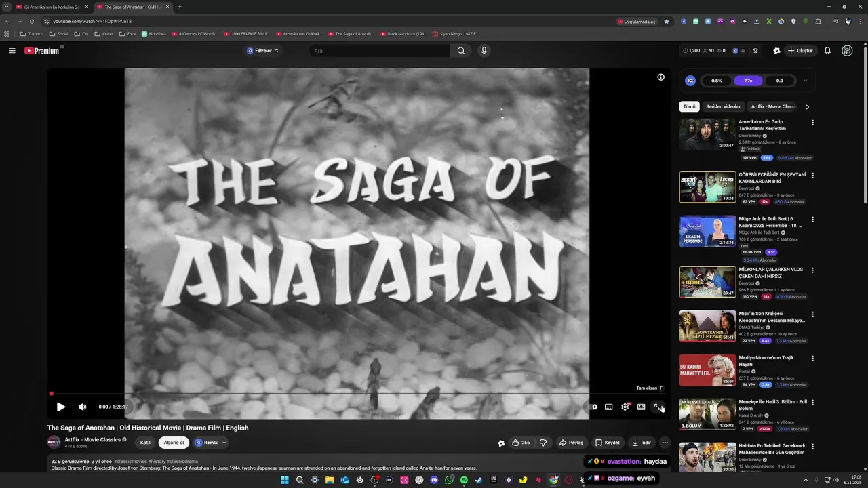Image resolution: width=868 pixels, height=488 pixels.
Task: Open the Extensions puzzle icon
Action: coord(818,21)
